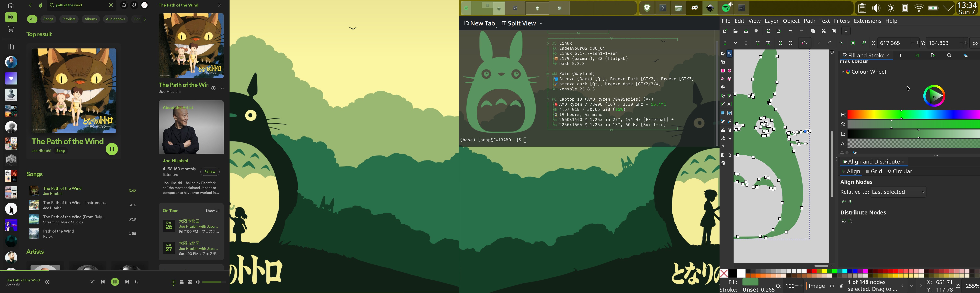Open Spotify Home
This screenshot has height=293, width=980.
point(11,6)
